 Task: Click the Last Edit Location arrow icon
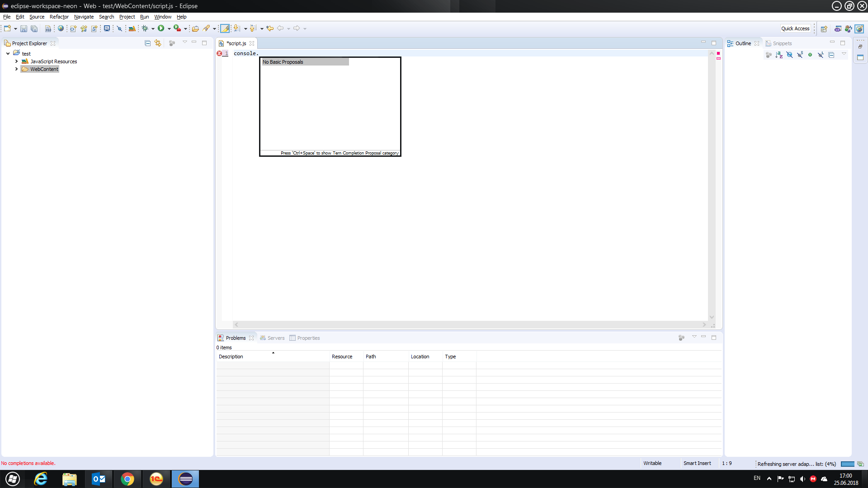click(270, 28)
